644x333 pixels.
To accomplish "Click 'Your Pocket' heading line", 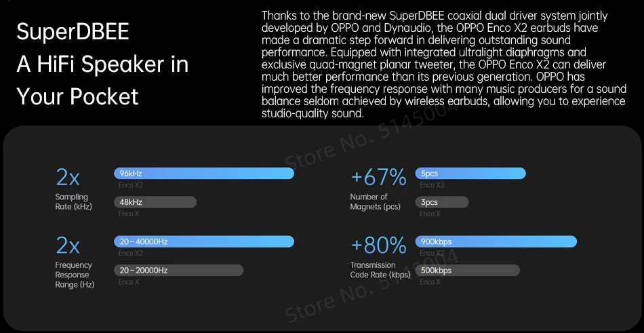I will [77, 96].
